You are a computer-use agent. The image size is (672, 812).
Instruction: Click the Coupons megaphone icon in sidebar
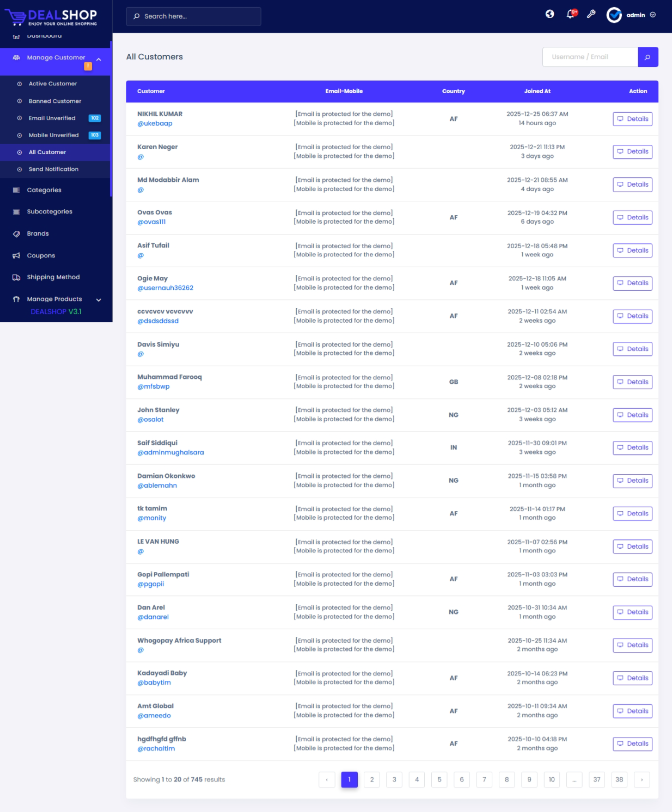click(x=16, y=256)
